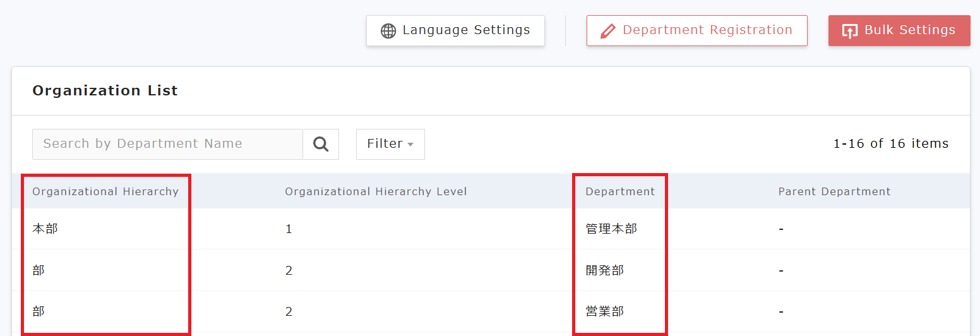
Task: Open the 開発部 department row
Action: [605, 270]
